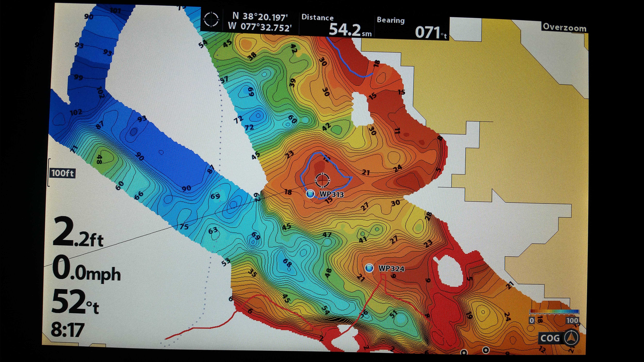Tap the 0.0mph speed readout

86,269
